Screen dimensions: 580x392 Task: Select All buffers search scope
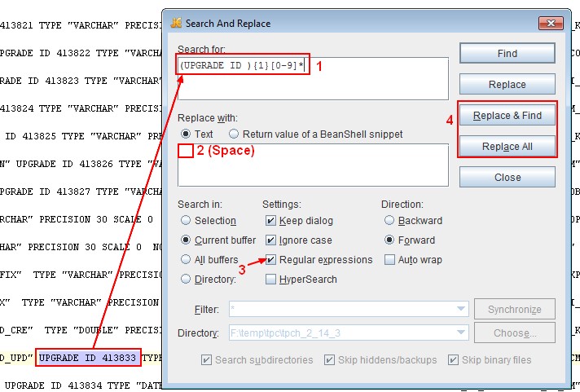(x=187, y=260)
